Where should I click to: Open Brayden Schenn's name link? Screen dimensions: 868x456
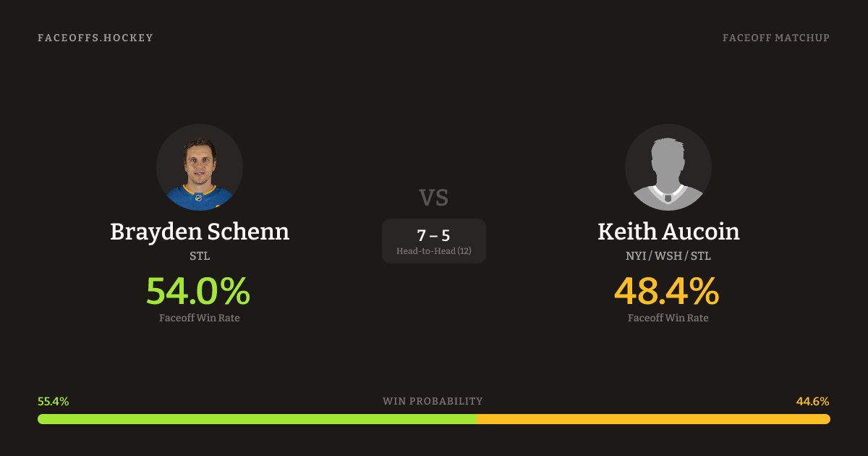pos(200,232)
